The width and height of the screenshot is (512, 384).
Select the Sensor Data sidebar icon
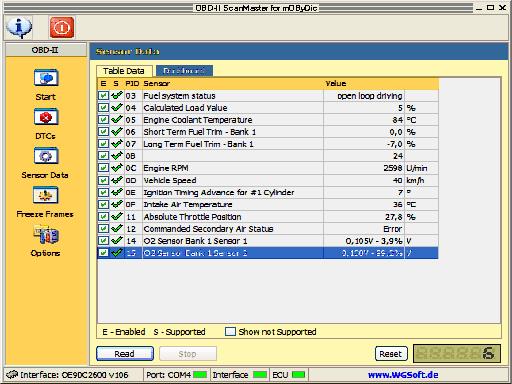[x=46, y=156]
